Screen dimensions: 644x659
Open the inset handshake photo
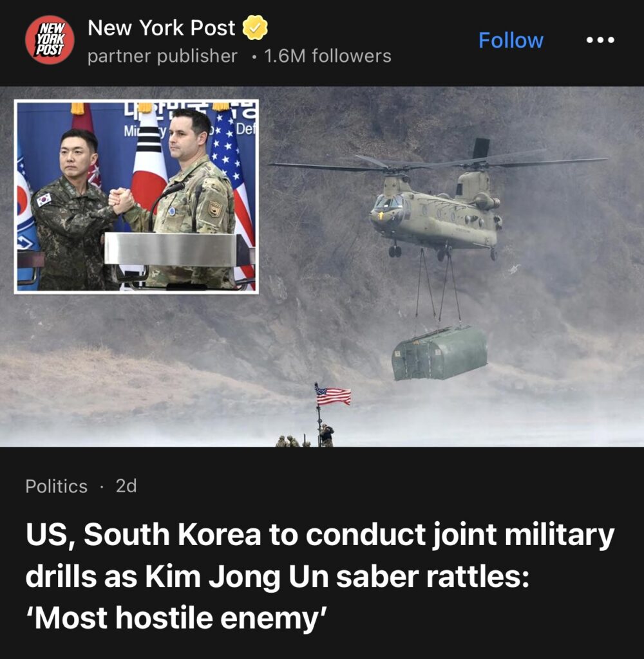tap(137, 197)
